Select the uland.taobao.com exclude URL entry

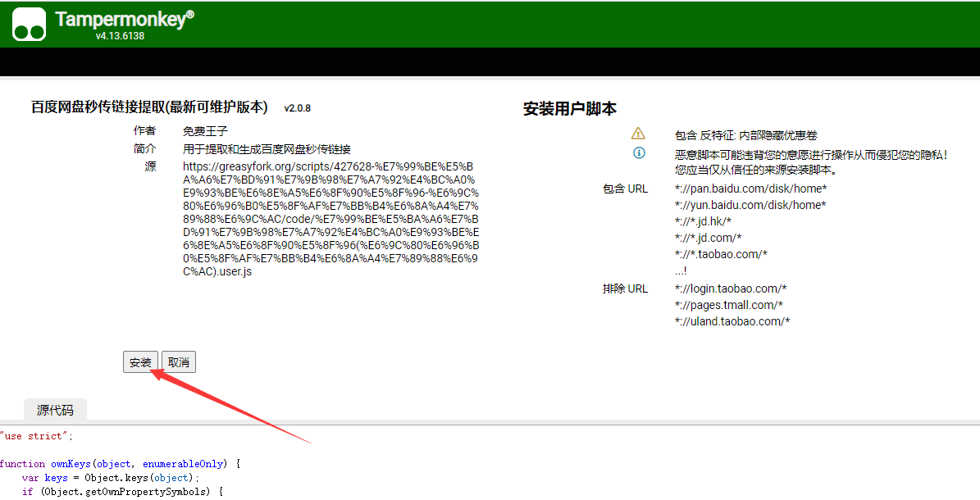(x=732, y=321)
